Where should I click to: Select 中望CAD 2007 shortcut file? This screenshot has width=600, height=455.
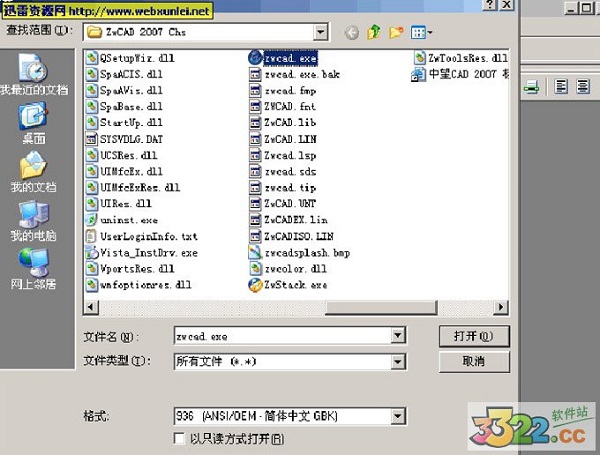coord(460,74)
